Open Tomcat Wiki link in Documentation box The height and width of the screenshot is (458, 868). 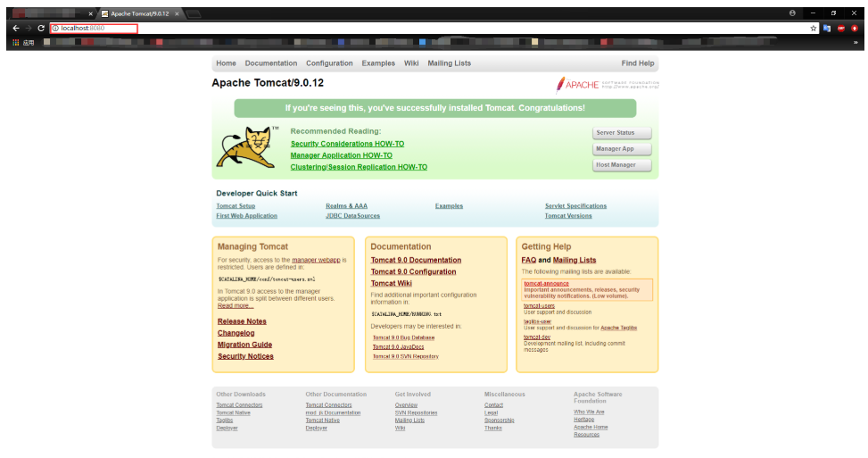point(392,284)
